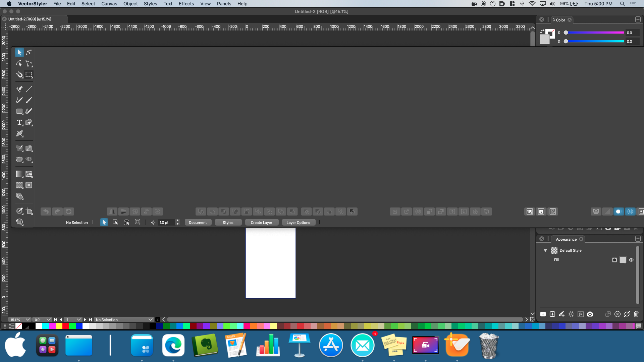The width and height of the screenshot is (644, 362).
Task: Select the Pen tool
Action: [19, 89]
